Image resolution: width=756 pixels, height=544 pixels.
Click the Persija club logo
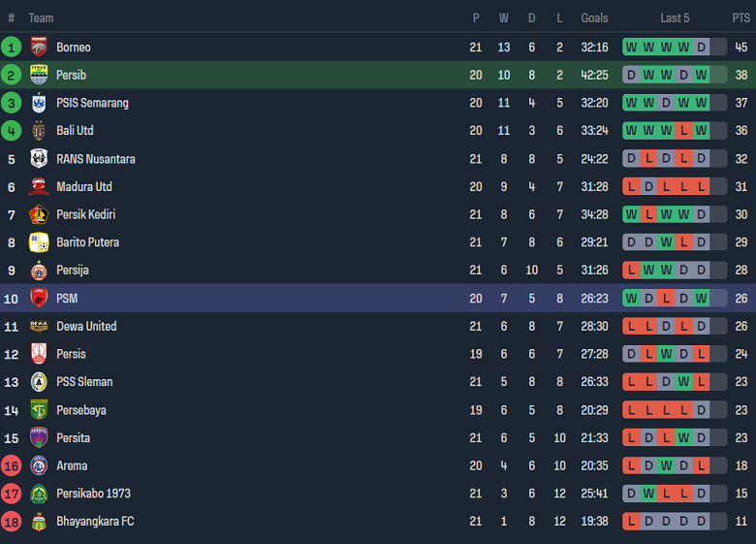pos(39,271)
